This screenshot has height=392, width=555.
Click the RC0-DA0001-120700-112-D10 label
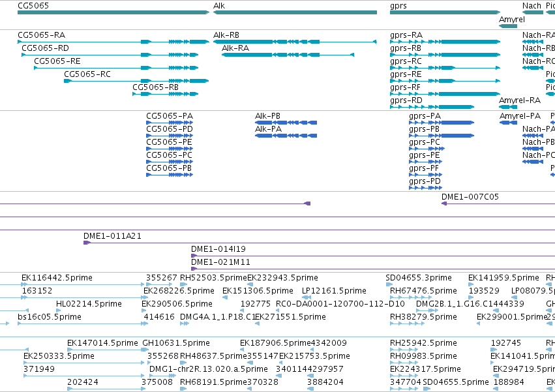click(340, 304)
